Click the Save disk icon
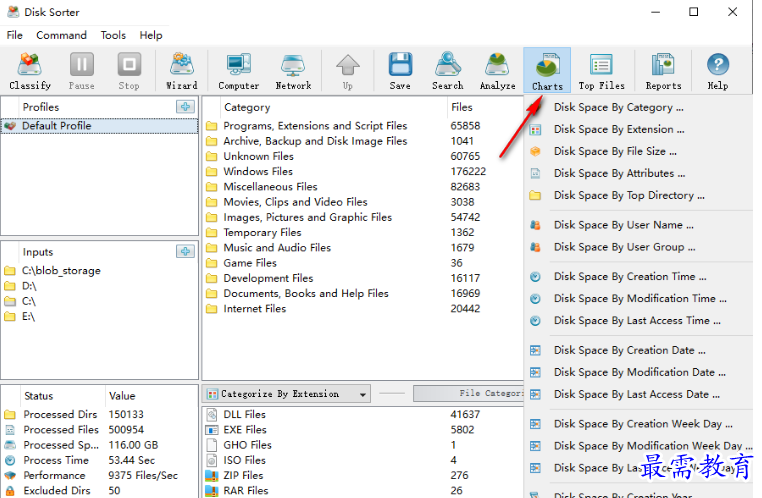 coord(400,70)
